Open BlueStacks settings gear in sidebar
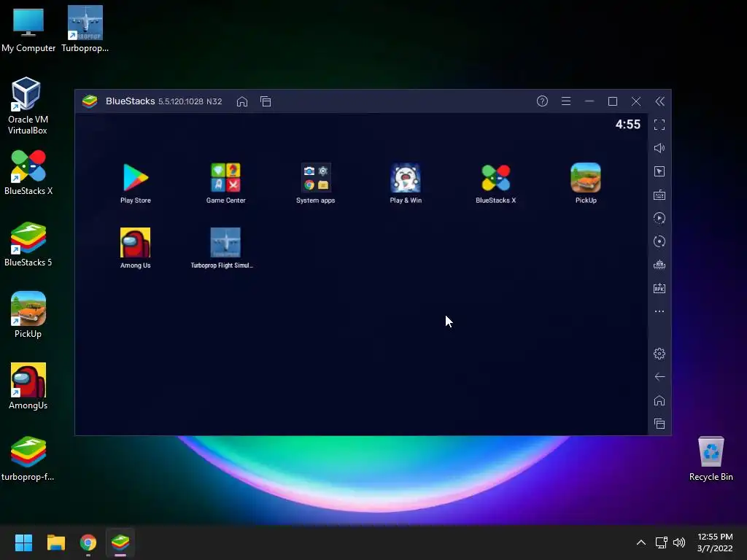This screenshot has width=747, height=560. [659, 354]
